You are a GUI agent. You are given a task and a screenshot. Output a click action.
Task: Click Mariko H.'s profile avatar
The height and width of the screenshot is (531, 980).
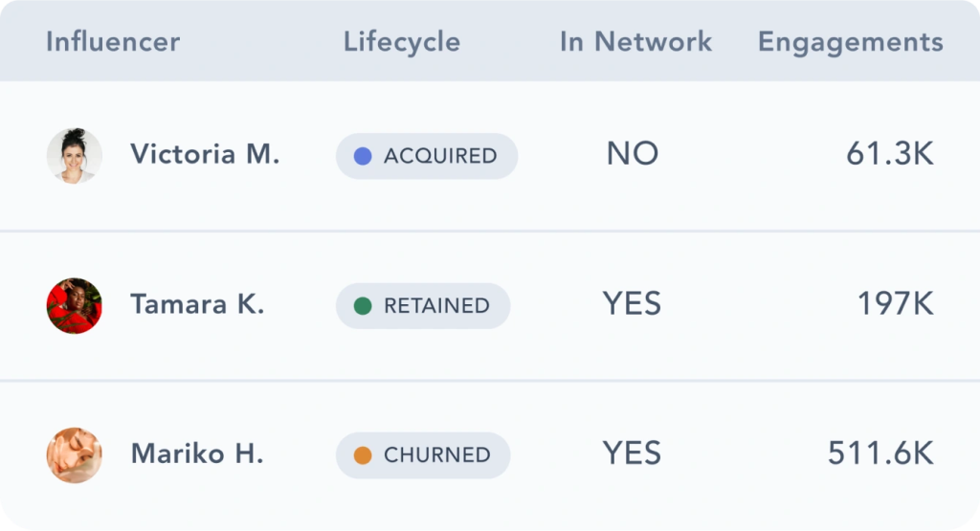click(75, 455)
